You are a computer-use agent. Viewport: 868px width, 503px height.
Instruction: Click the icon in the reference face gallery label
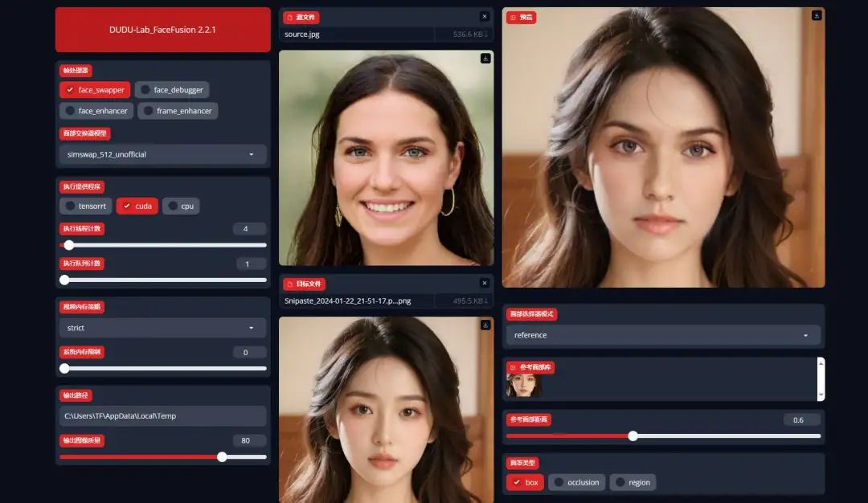coord(513,367)
